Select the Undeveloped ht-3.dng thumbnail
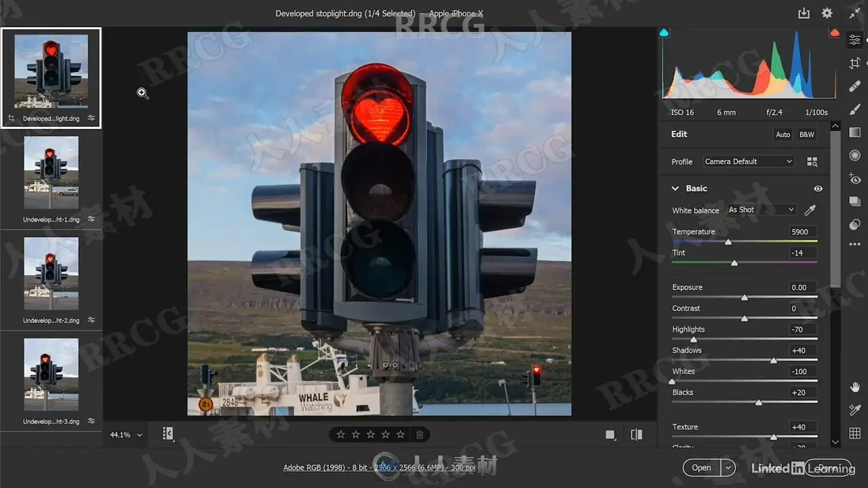 tap(51, 375)
